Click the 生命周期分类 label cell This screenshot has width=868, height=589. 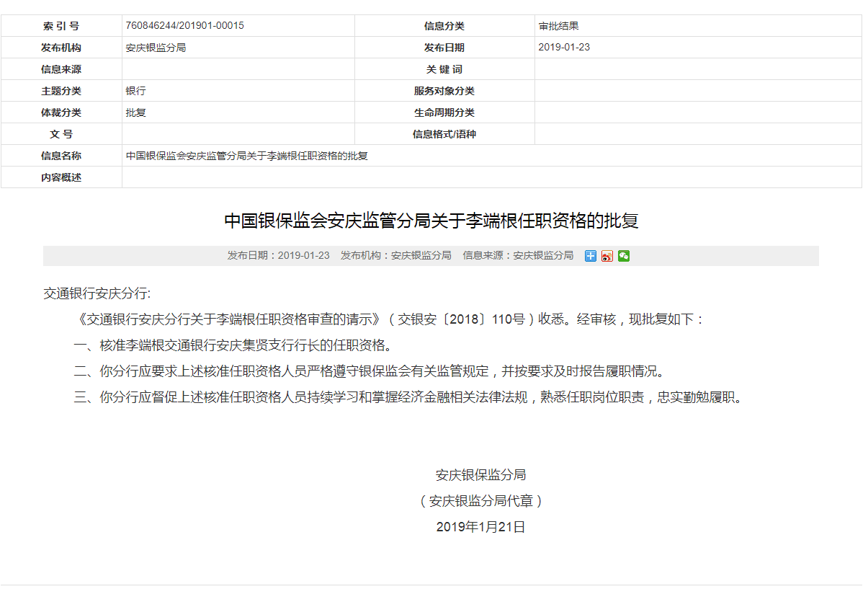[444, 112]
